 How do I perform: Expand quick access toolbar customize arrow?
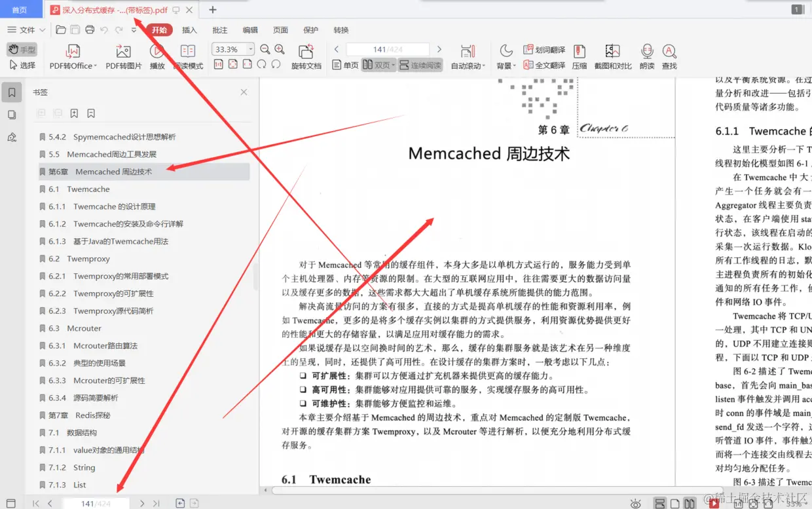coord(134,30)
